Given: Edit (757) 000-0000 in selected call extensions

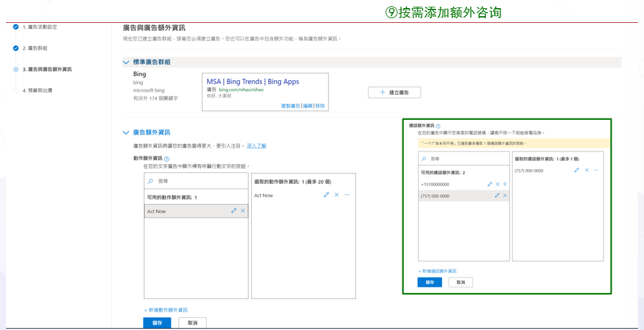Looking at the screenshot, I should [x=577, y=170].
